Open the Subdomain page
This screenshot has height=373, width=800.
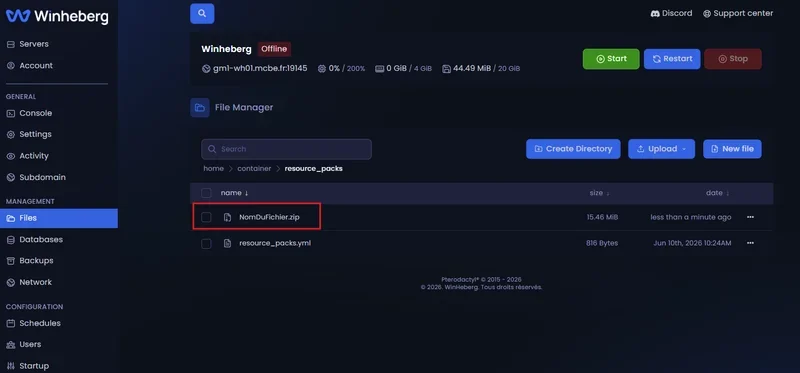click(36, 177)
